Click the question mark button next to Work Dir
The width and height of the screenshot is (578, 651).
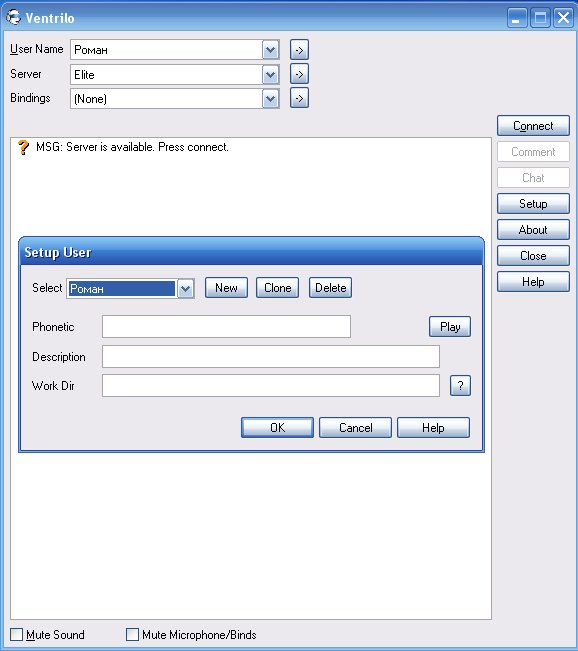click(460, 386)
